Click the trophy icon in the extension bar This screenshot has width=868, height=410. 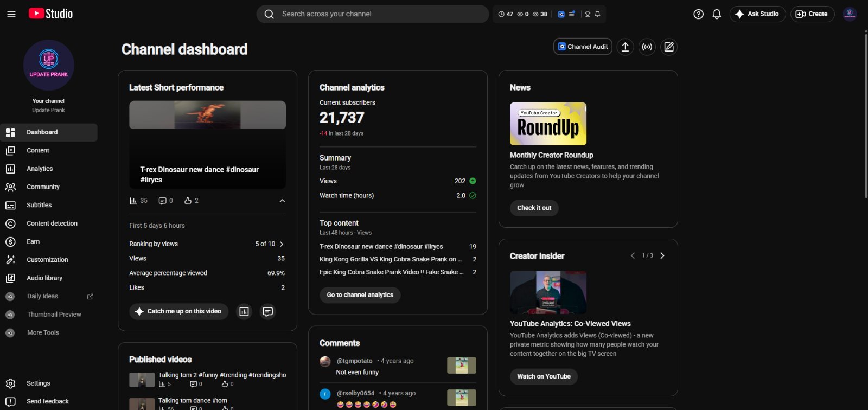[588, 14]
